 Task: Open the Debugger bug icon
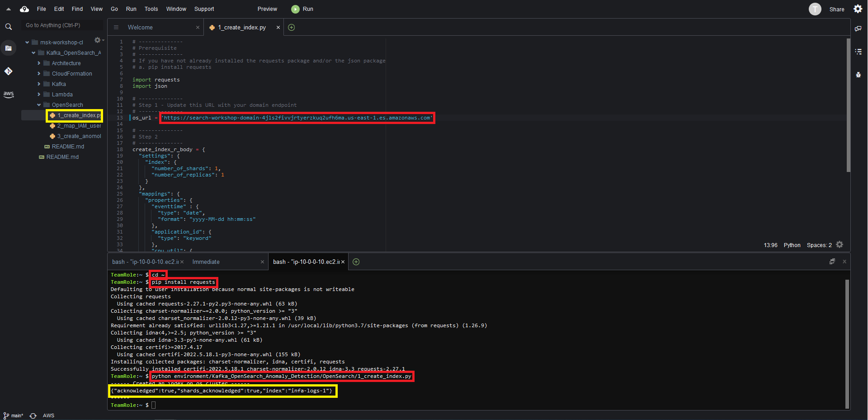point(858,75)
